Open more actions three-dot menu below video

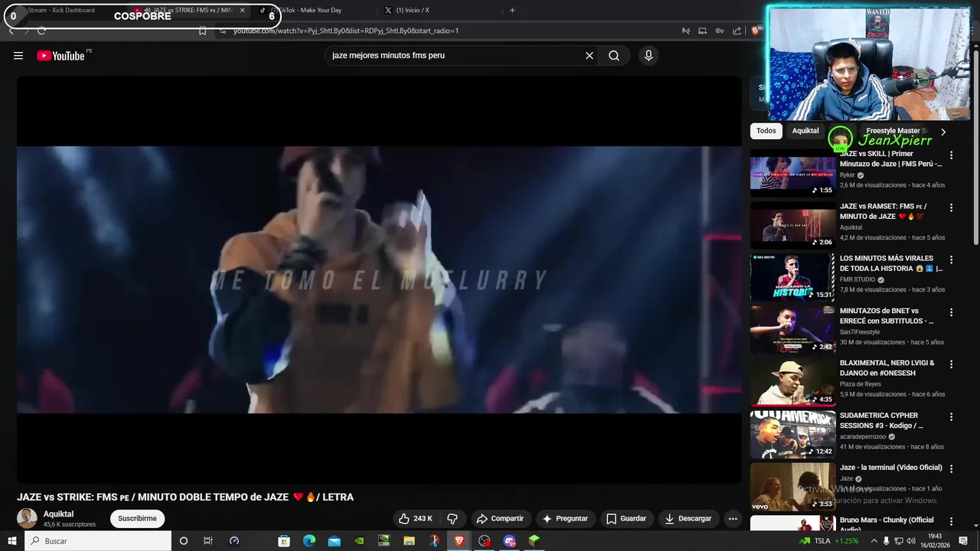(733, 518)
